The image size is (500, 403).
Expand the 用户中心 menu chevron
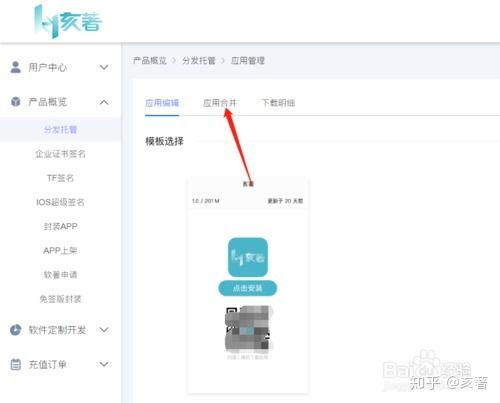104,67
